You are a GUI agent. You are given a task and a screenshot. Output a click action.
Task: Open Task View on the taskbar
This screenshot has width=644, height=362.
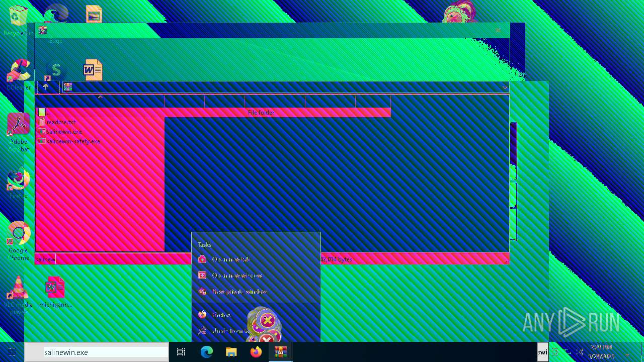pos(181,352)
